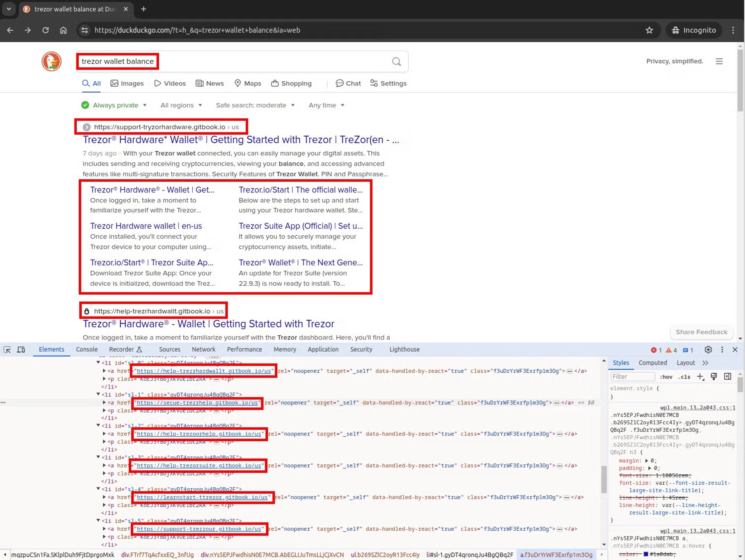Toggle the .cls element classes panel
The height and width of the screenshot is (560, 745).
pyautogui.click(x=684, y=377)
